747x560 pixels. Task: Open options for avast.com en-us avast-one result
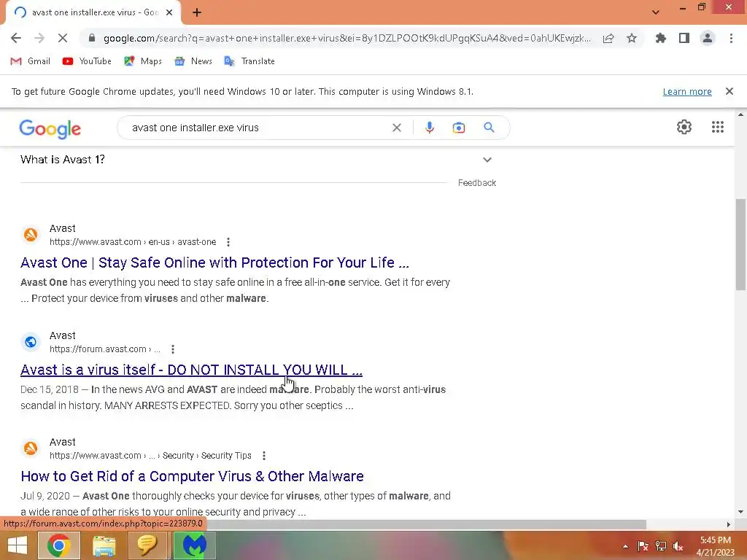228,242
